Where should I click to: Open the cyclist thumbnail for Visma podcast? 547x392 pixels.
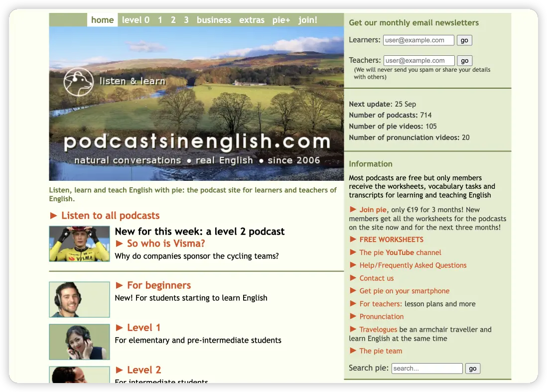79,244
